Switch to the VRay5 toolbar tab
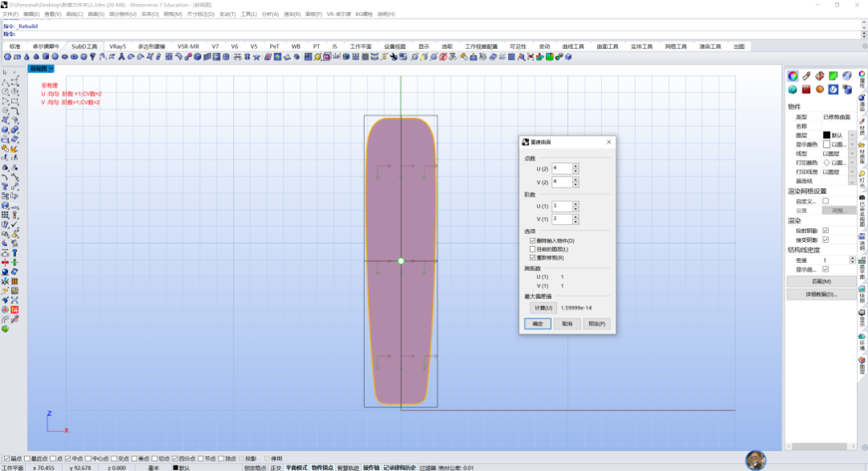 (x=117, y=47)
